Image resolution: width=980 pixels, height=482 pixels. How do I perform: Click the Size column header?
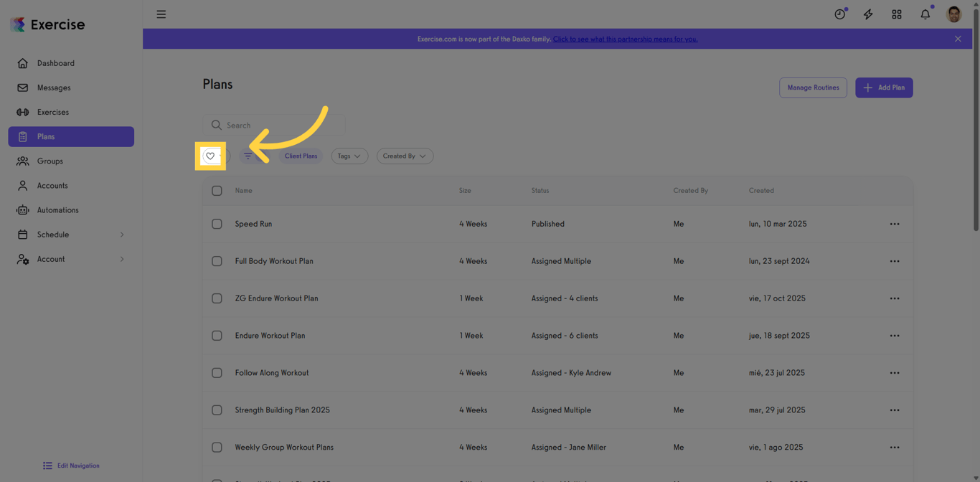[x=465, y=191]
